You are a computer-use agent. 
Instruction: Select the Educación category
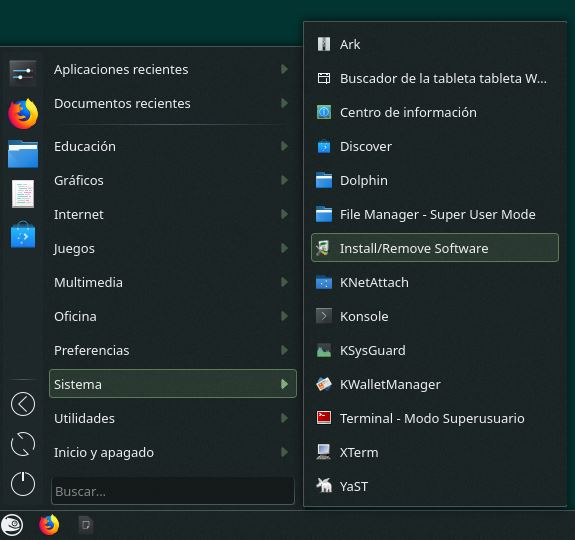173,146
